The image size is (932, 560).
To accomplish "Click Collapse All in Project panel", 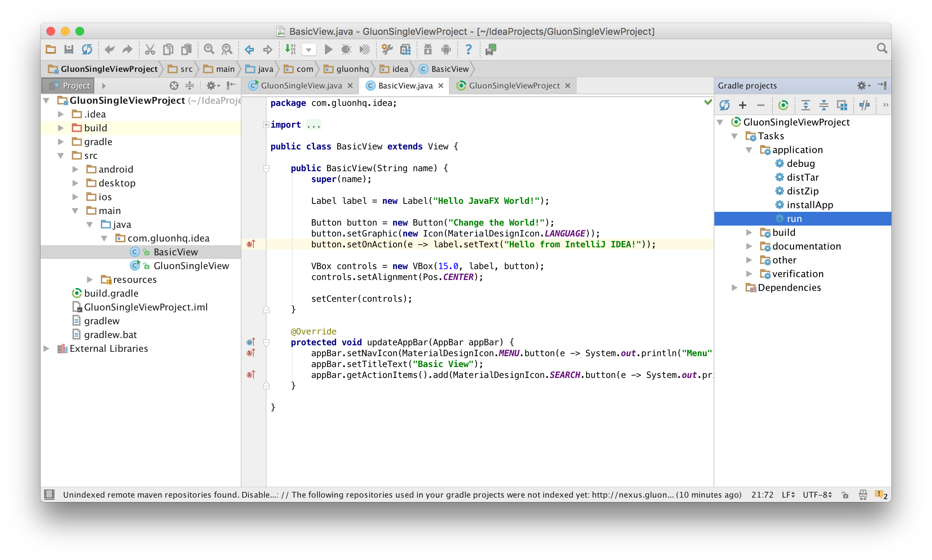I will (189, 86).
